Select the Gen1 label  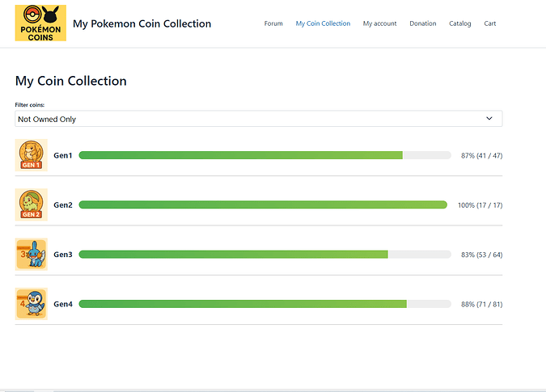click(x=62, y=155)
